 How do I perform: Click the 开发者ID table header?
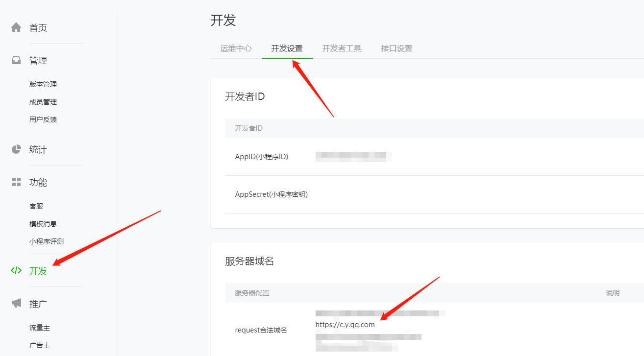tap(248, 128)
